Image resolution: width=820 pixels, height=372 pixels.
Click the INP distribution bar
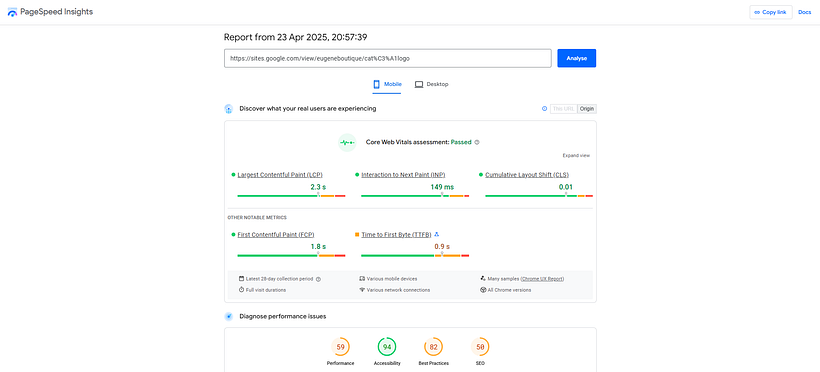tap(415, 196)
